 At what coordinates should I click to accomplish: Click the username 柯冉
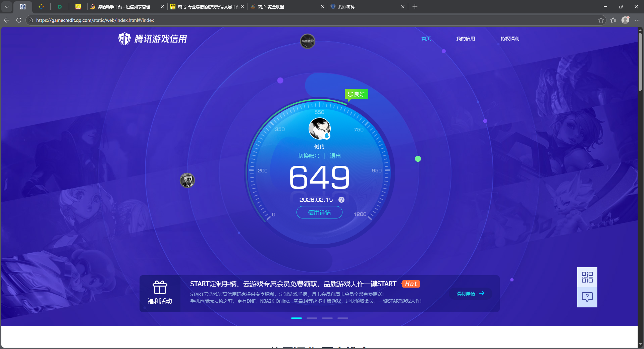coord(319,147)
